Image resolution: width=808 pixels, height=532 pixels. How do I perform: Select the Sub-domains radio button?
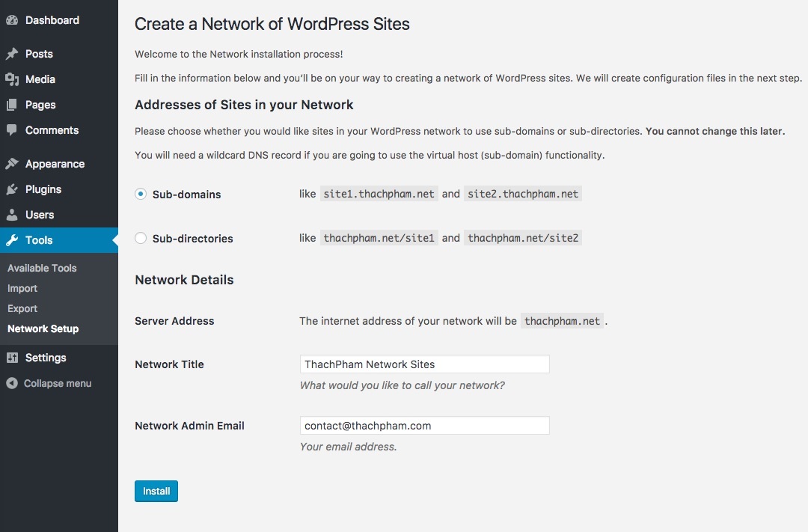tap(140, 194)
